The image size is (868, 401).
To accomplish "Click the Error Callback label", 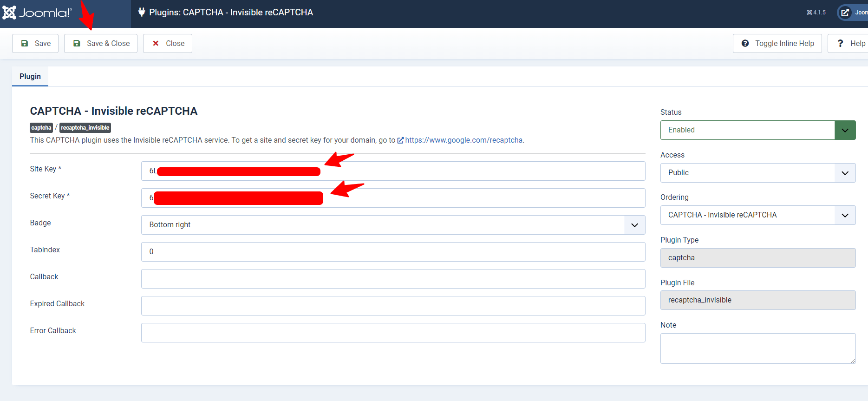I will coord(53,330).
